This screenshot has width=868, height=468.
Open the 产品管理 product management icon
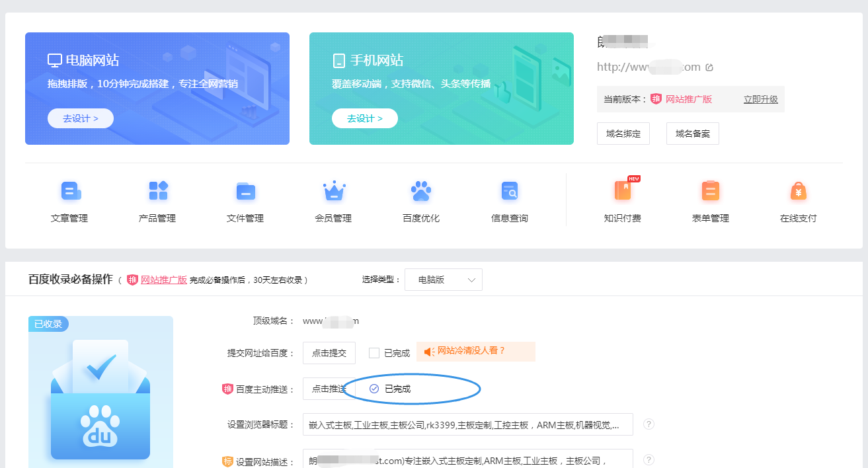pos(158,192)
